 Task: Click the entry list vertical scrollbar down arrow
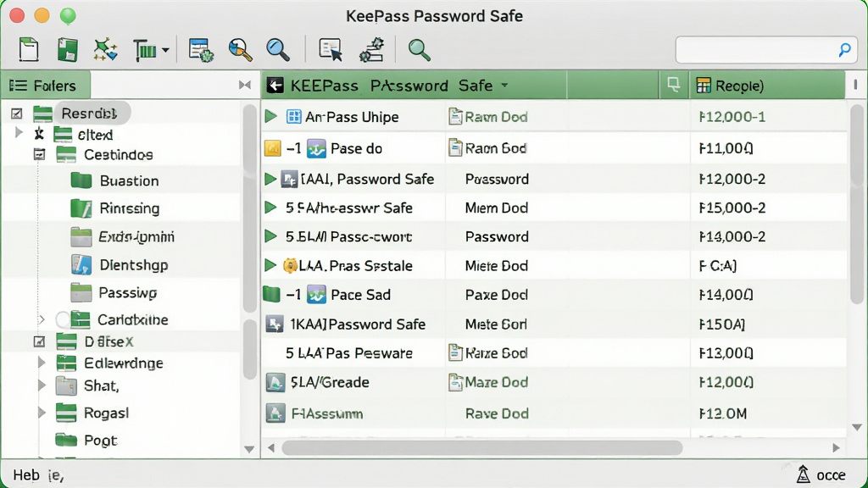coord(857,427)
